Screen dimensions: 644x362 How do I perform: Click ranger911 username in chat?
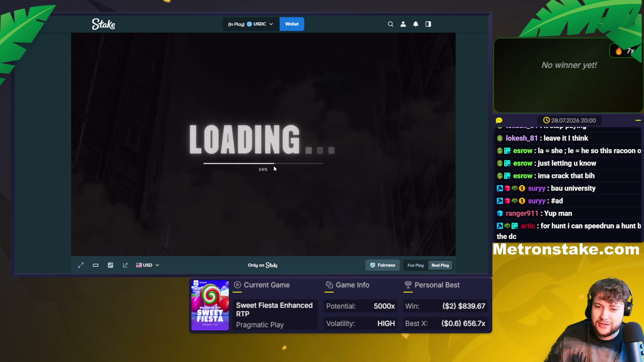522,214
